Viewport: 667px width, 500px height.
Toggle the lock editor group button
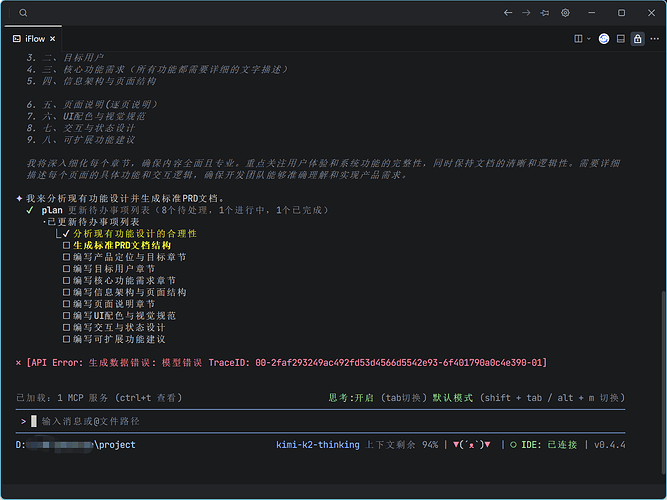pos(637,39)
